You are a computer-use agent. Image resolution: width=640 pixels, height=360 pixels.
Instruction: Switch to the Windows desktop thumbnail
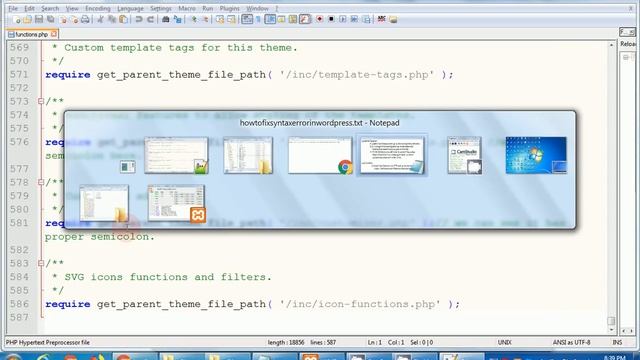536,156
